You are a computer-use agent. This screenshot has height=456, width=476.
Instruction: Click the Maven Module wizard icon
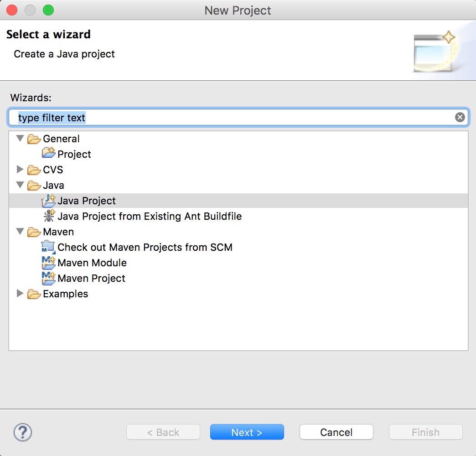[49, 263]
